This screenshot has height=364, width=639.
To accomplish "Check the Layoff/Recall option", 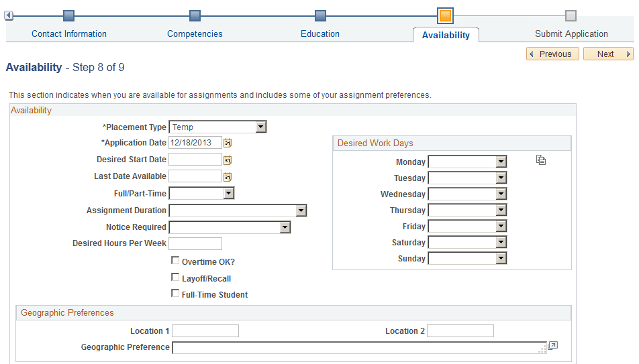I will click(175, 278).
